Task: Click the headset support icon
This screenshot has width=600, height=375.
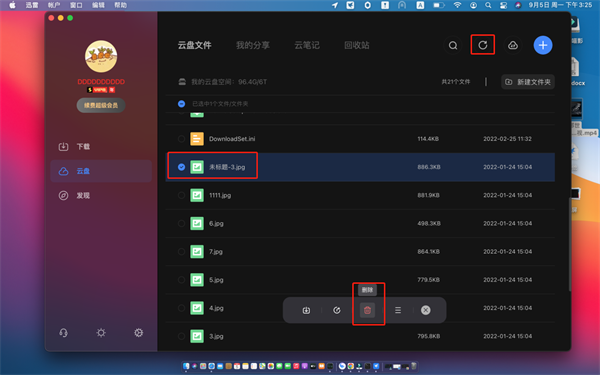Action: [x=64, y=333]
